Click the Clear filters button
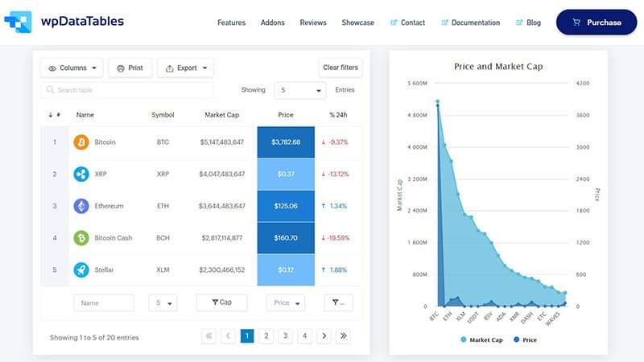Viewport: 644px width, 362px height. coord(341,68)
